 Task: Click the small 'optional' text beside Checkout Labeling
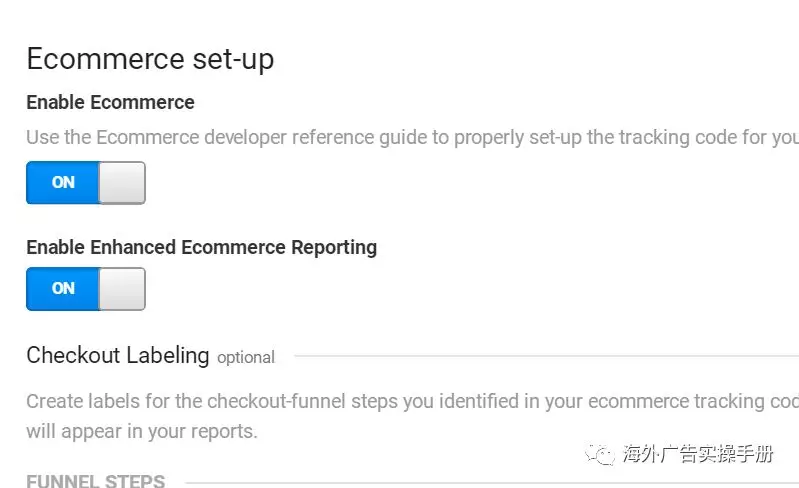pyautogui.click(x=246, y=357)
